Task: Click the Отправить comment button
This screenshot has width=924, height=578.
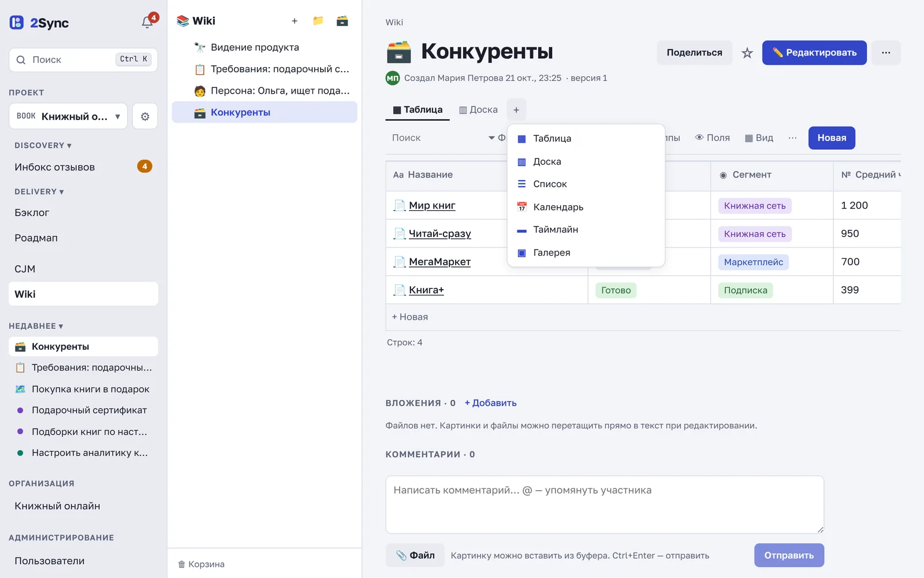Action: point(789,555)
